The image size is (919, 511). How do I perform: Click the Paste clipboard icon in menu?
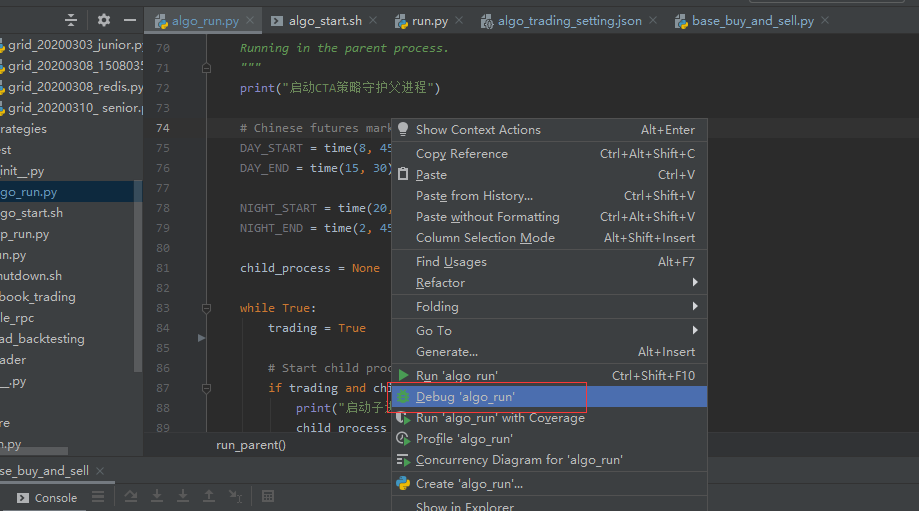[403, 174]
